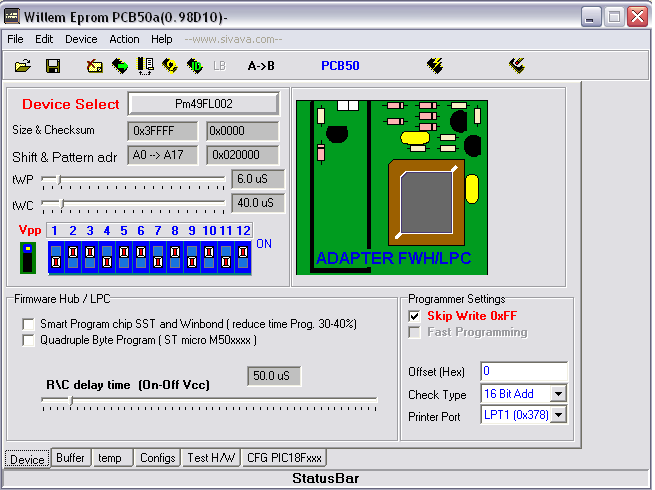
Task: Click the Save floppy disk icon
Action: click(53, 66)
